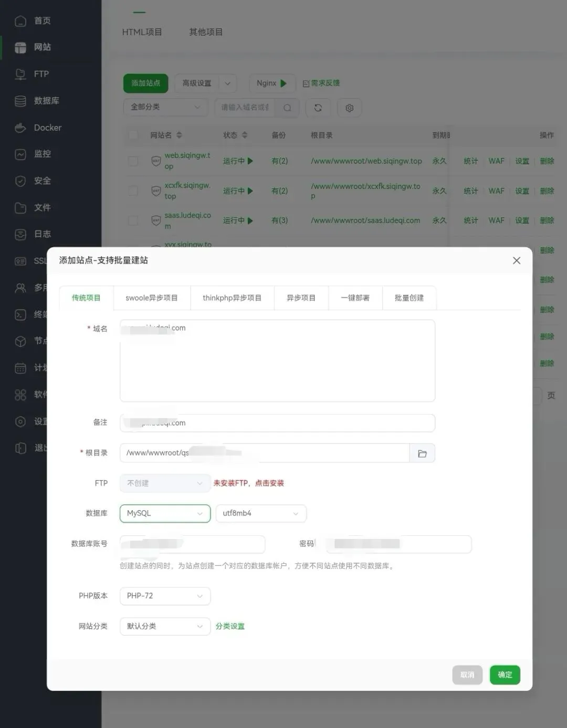Click the 密码 password input field
The image size is (567, 728).
pos(398,544)
